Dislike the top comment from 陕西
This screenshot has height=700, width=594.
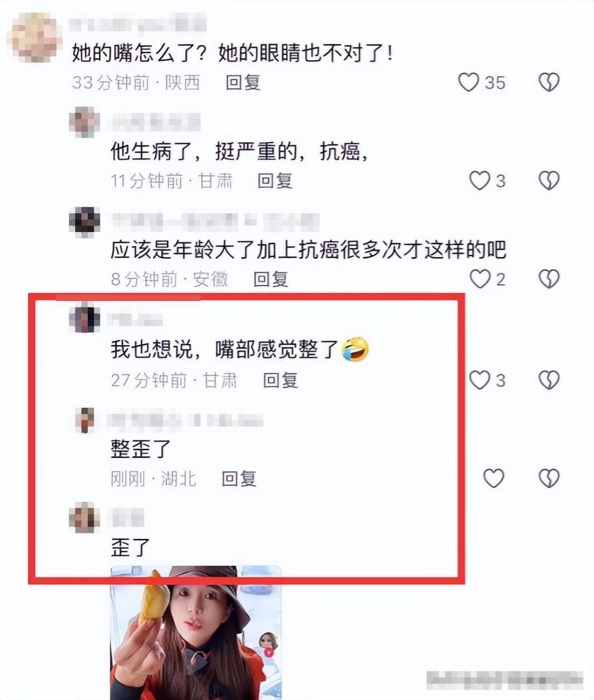tap(549, 82)
